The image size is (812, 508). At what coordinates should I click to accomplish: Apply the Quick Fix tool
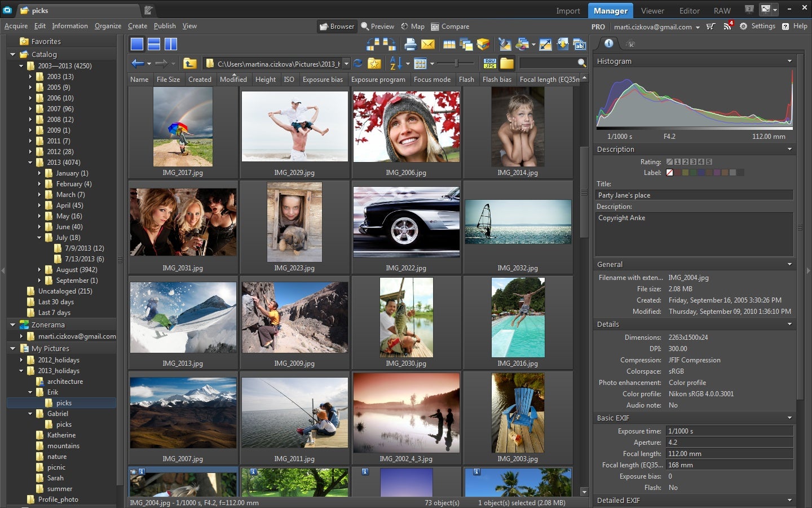[x=505, y=44]
